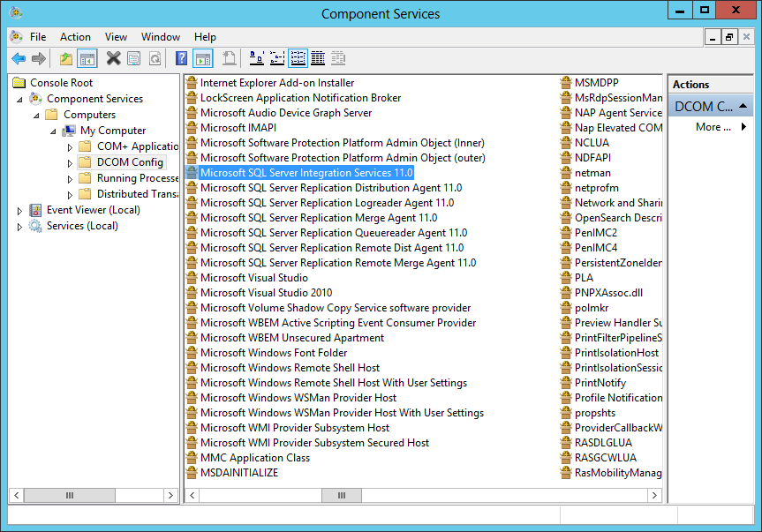Viewport: 762px width, 532px height.
Task: Click the Export List toolbar icon
Action: coord(229,59)
